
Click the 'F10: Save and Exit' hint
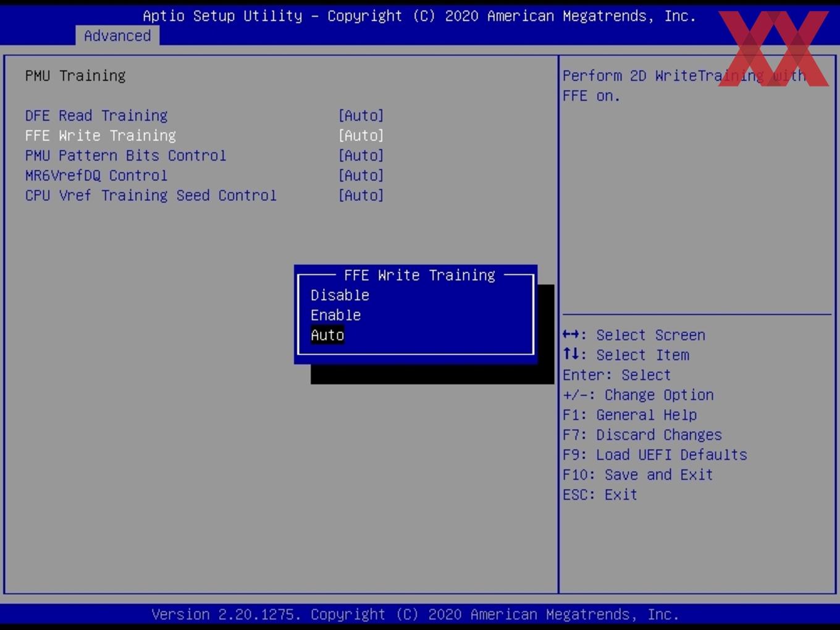coord(638,475)
